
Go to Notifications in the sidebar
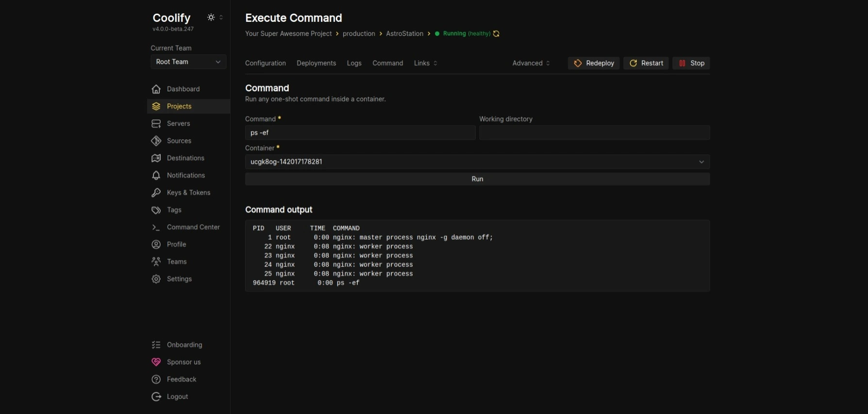click(188, 175)
